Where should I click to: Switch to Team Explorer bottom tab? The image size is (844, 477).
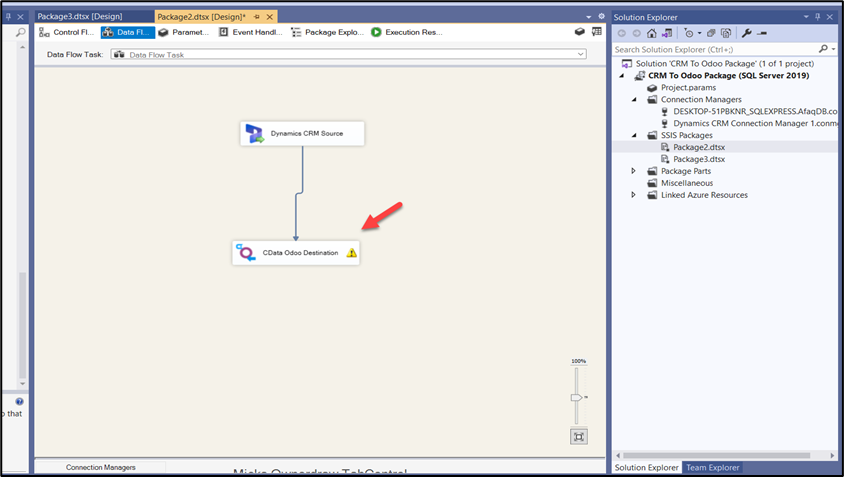click(x=712, y=467)
